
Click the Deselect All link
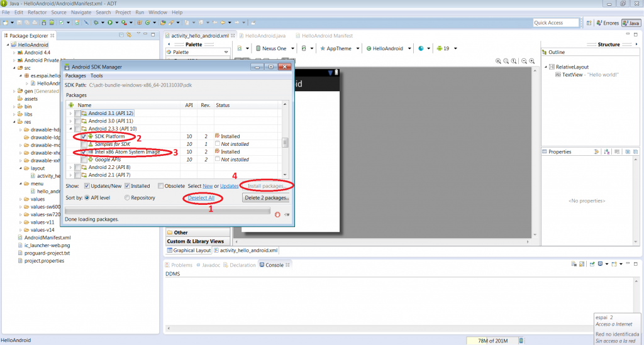[201, 198]
